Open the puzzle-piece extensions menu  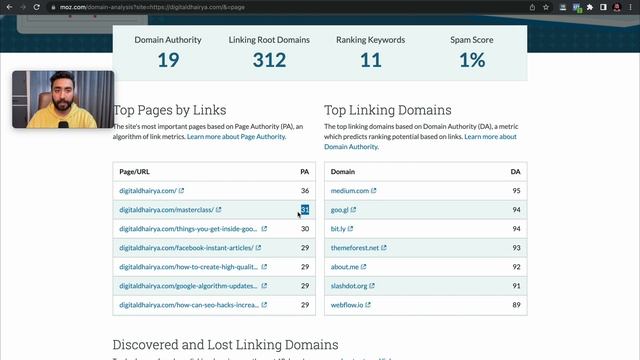click(590, 7)
